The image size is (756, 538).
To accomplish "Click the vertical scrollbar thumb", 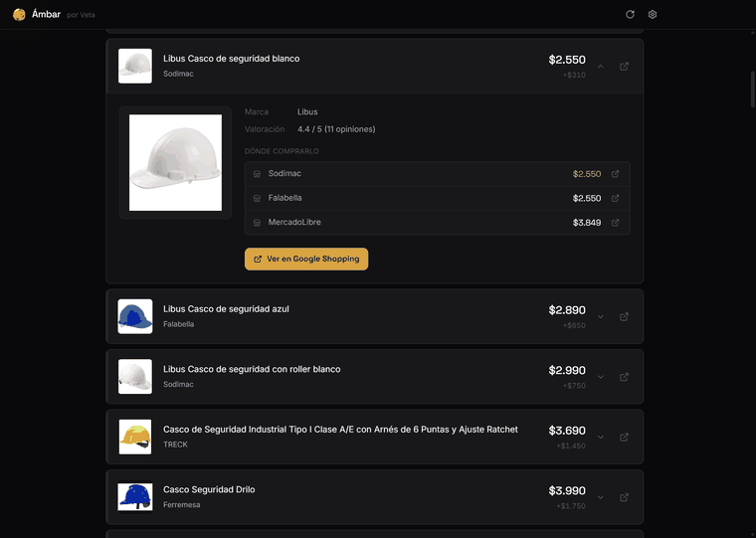I will 753,90.
